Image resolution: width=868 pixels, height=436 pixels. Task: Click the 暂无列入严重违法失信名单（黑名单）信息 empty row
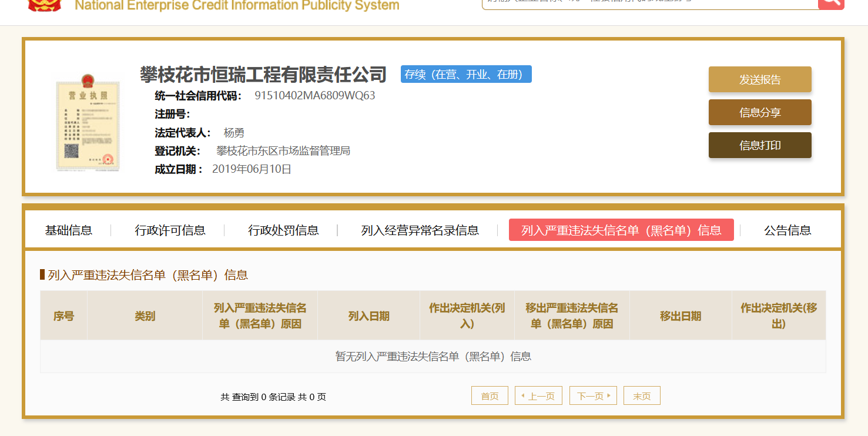(433, 356)
